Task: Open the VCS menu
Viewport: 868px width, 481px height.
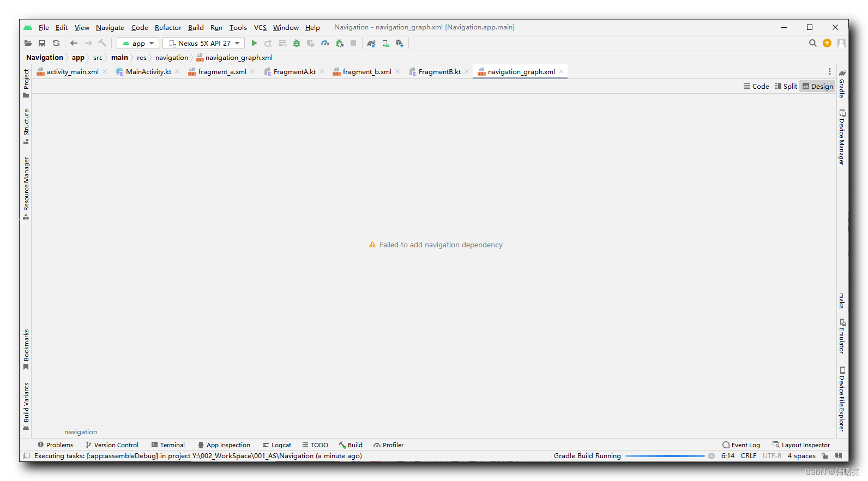Action: [260, 27]
